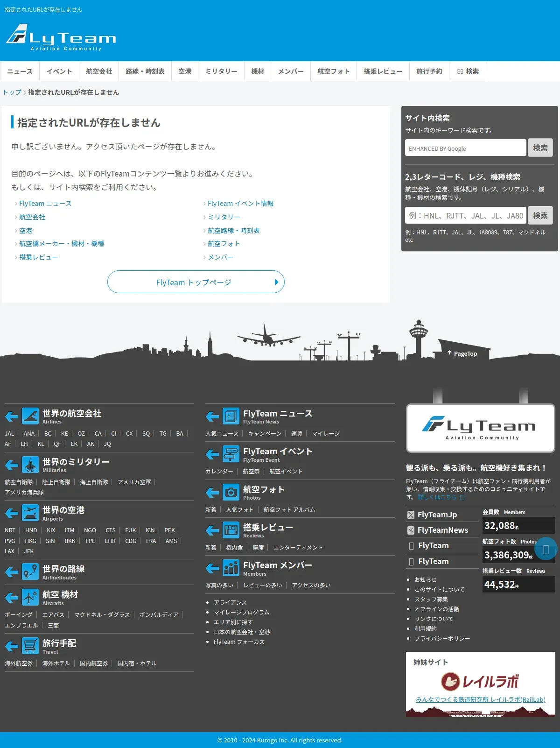Screen dimensions: 560x748
Task: Open the 航空 機材 aircraft icon
Action: pos(30,598)
